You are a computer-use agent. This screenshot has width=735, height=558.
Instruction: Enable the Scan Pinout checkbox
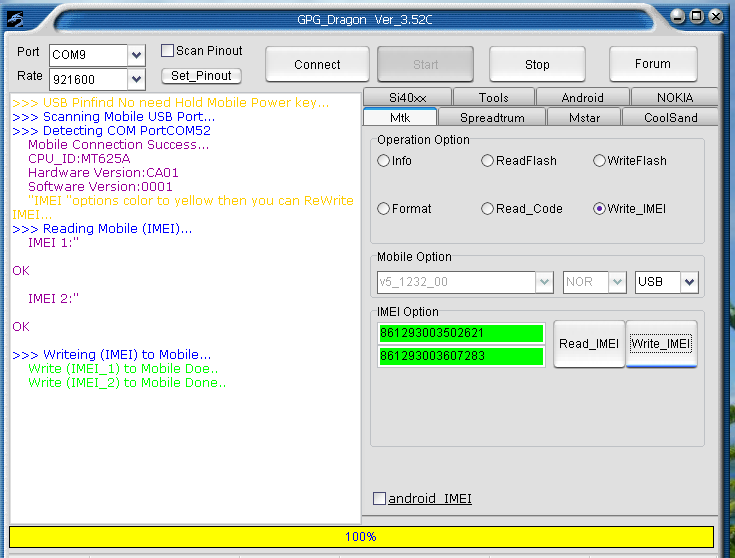click(x=168, y=51)
